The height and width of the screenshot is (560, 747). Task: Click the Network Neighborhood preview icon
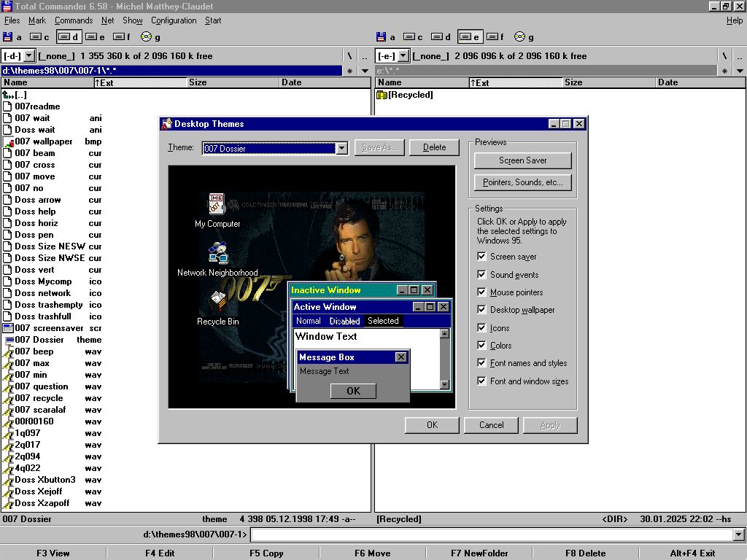point(217,254)
